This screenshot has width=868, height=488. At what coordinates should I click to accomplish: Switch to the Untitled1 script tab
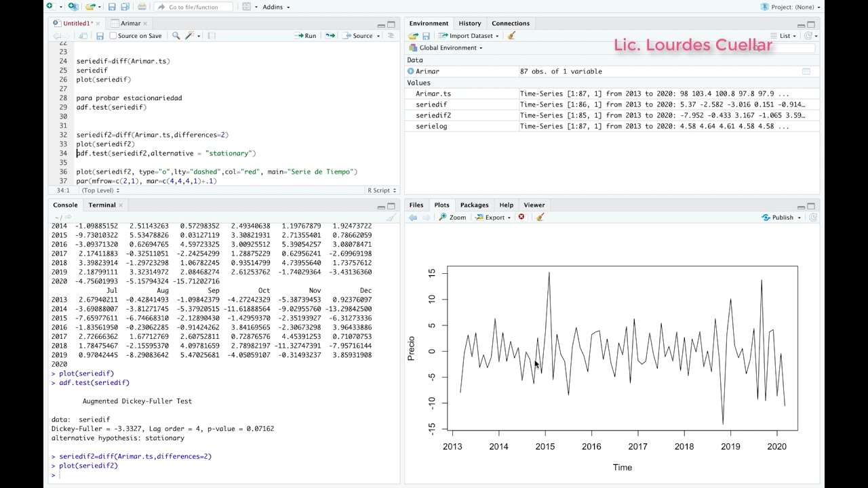(77, 23)
